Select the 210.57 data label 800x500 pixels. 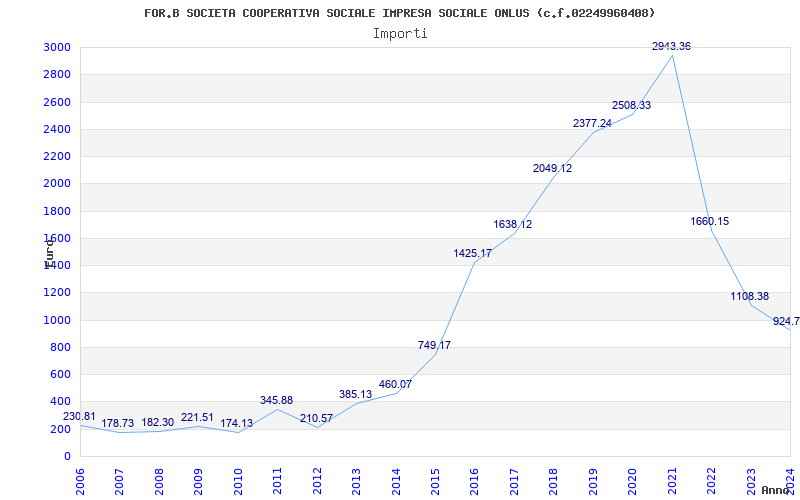(x=316, y=419)
